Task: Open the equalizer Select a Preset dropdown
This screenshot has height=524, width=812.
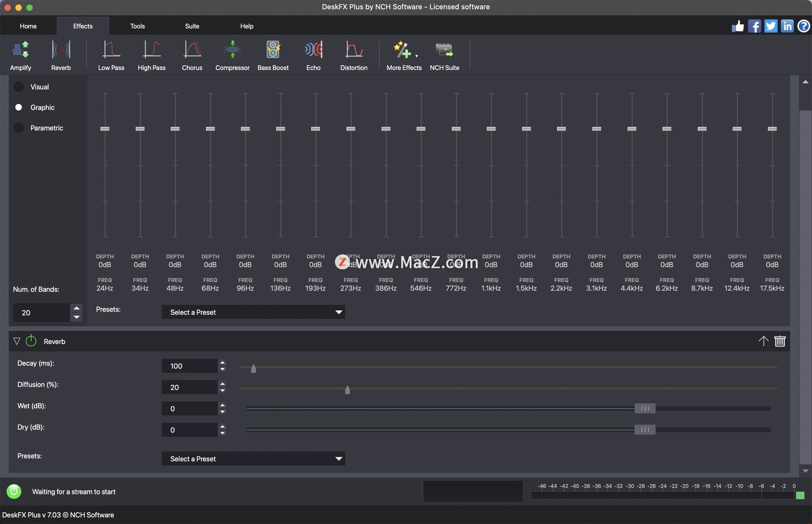Action: point(253,312)
